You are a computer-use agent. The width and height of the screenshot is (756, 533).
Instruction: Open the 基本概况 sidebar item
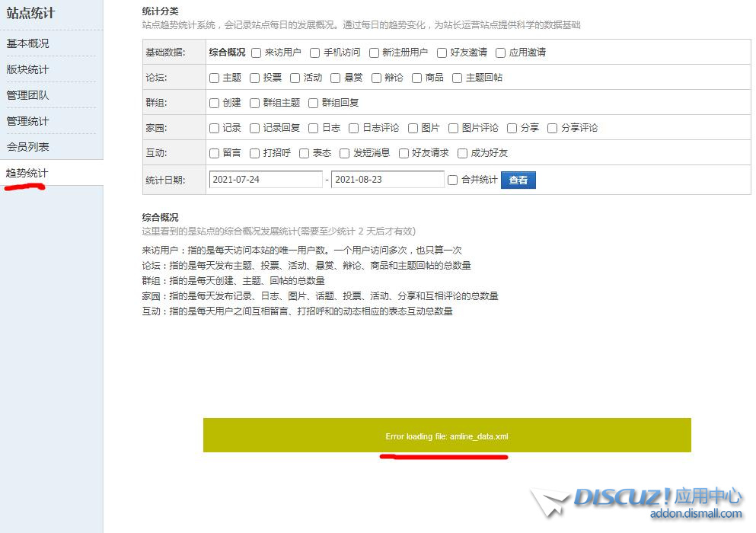point(28,43)
